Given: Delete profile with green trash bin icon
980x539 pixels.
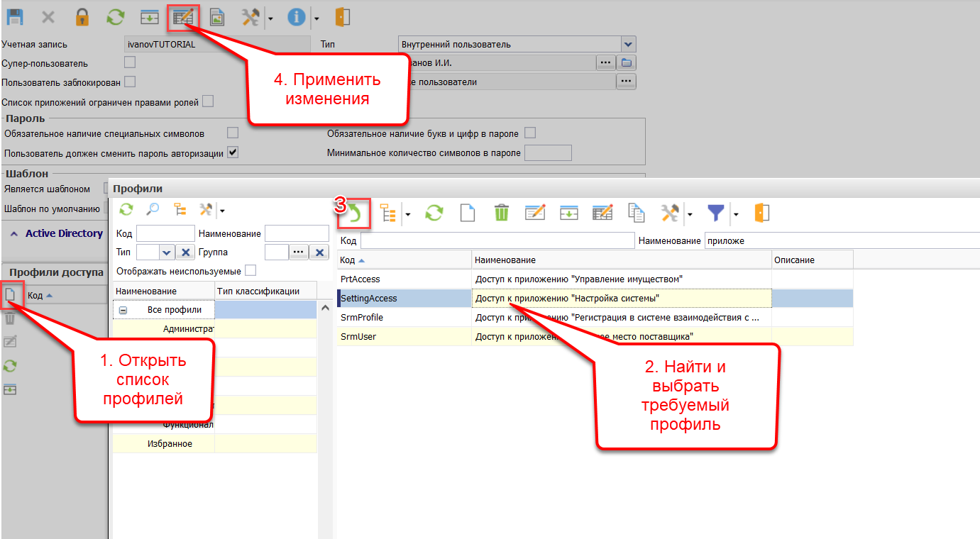Looking at the screenshot, I should pyautogui.click(x=502, y=213).
